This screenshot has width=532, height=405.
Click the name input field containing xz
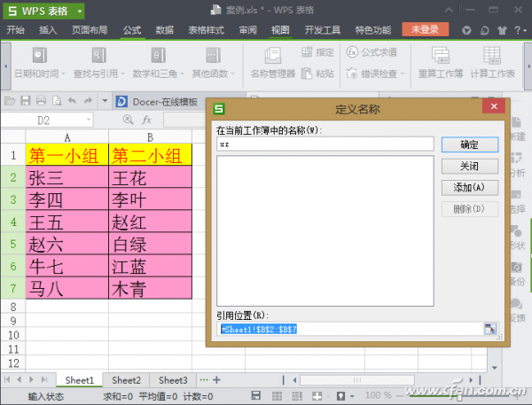click(325, 144)
